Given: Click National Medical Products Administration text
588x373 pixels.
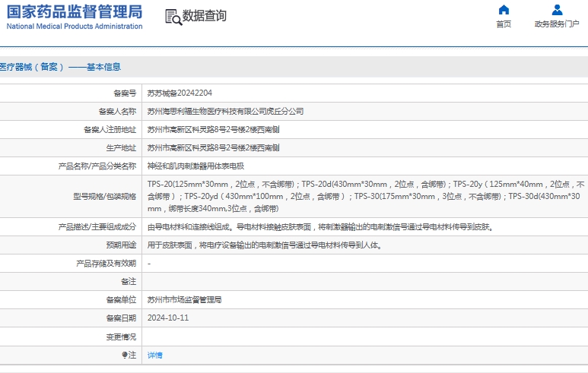Looking at the screenshot, I should [75, 27].
